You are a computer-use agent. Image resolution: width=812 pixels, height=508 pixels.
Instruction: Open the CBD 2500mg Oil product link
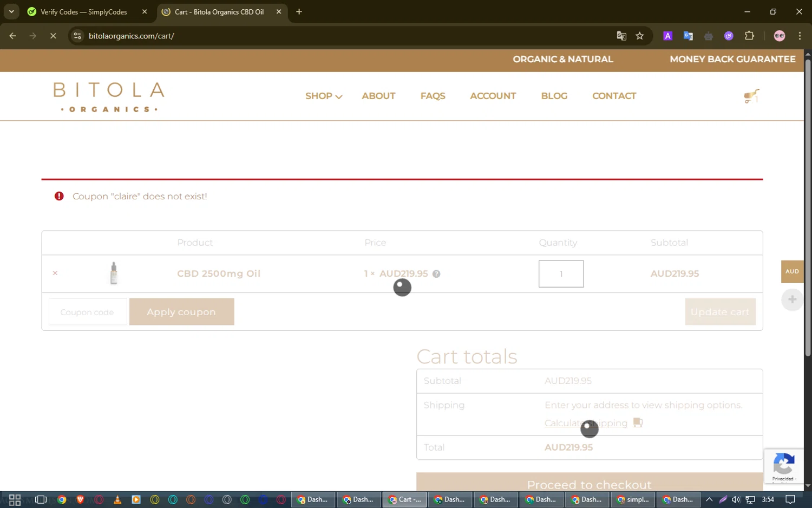tap(219, 273)
